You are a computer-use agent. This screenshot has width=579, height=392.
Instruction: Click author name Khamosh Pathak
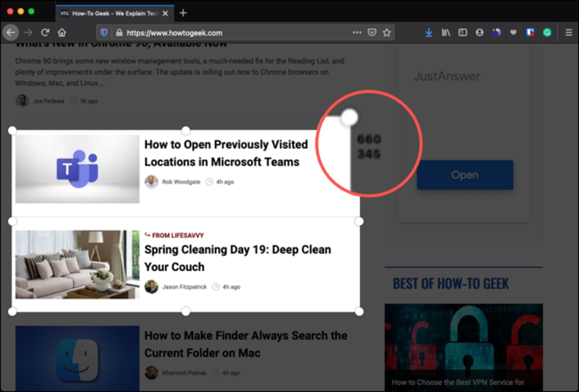[184, 373]
